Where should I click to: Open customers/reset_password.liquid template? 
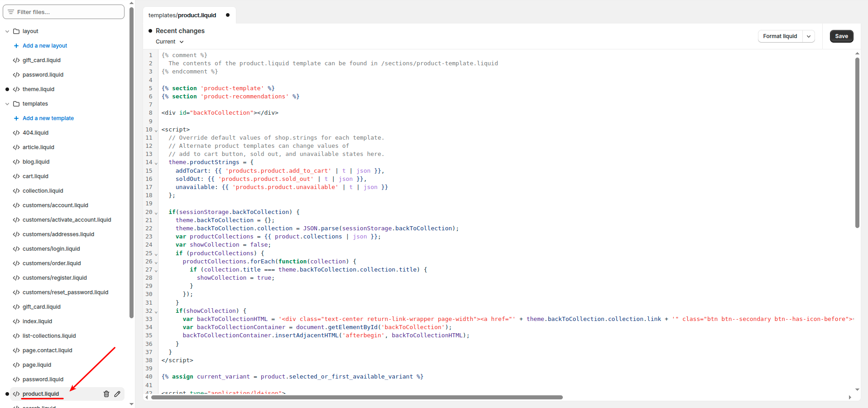tap(66, 292)
